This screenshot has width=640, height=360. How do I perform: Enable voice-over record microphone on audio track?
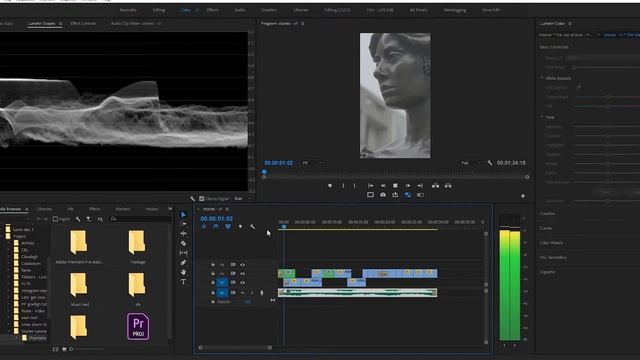tap(262, 293)
